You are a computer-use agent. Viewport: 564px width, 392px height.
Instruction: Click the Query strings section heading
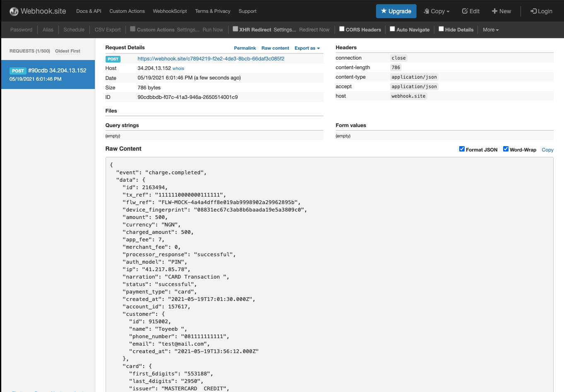(x=122, y=125)
